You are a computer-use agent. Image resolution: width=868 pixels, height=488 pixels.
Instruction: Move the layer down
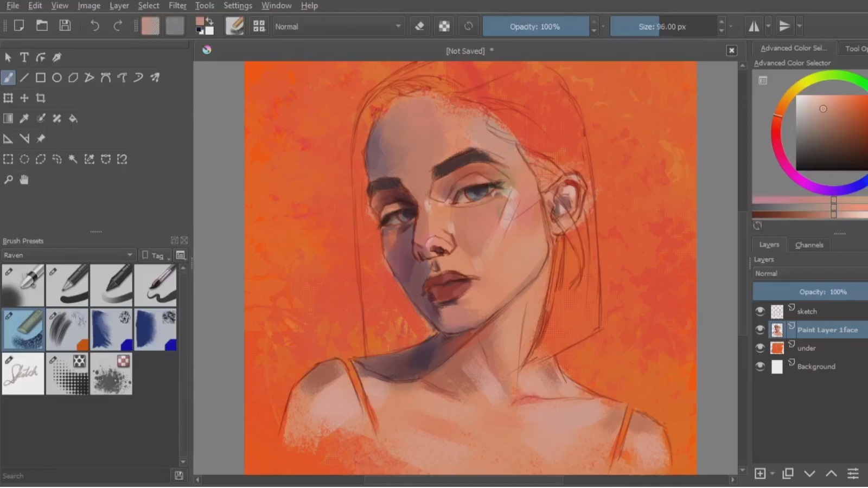(809, 474)
